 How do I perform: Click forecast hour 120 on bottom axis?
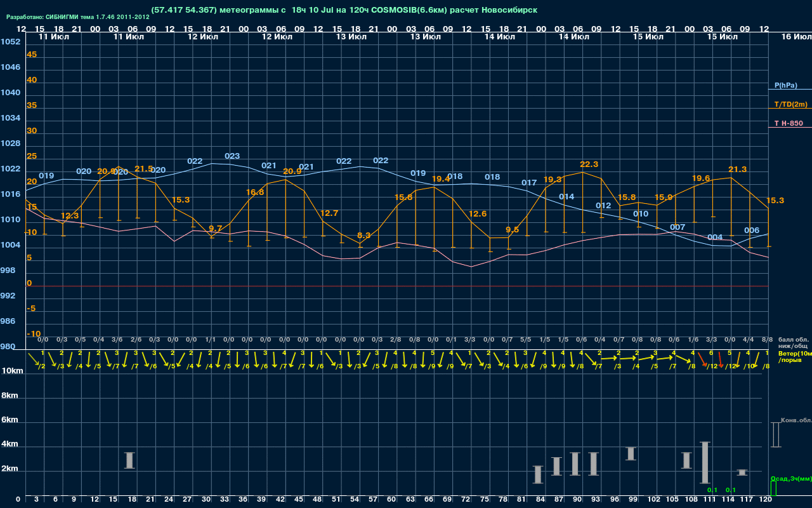tap(766, 500)
